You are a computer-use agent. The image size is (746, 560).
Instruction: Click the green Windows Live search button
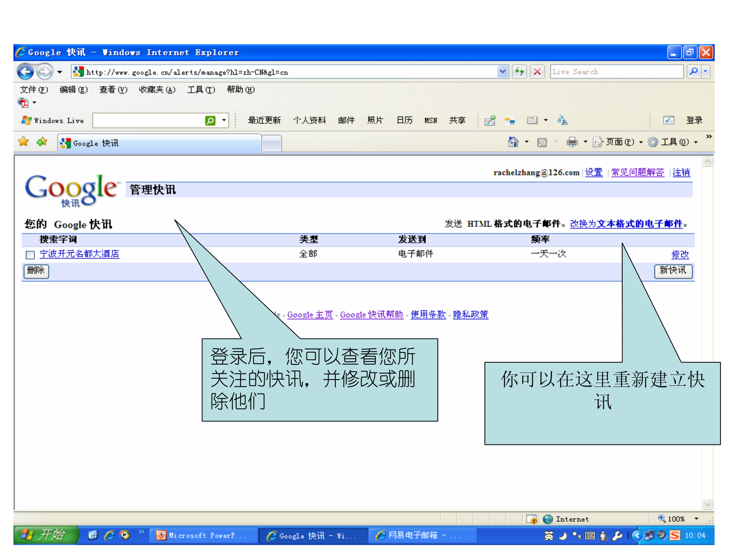(210, 120)
